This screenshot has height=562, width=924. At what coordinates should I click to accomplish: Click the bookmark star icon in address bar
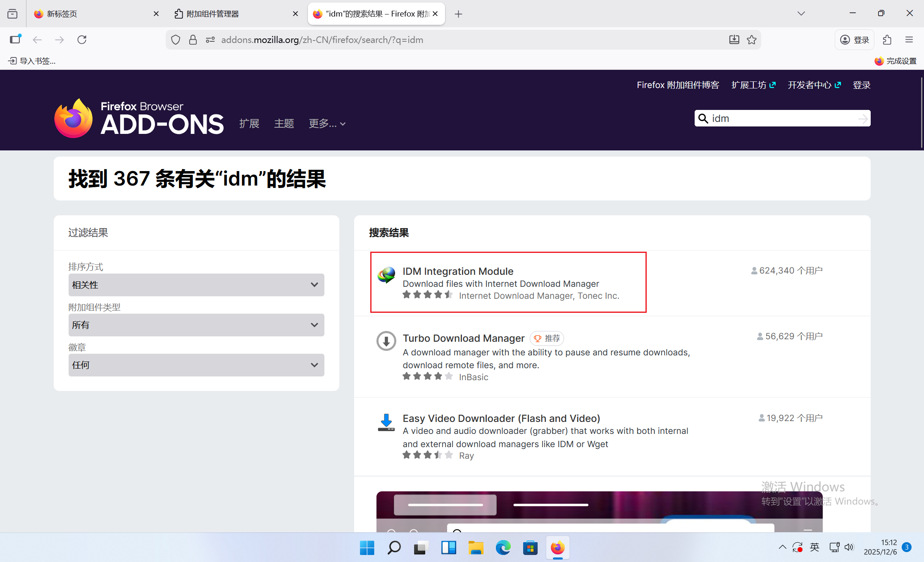752,40
